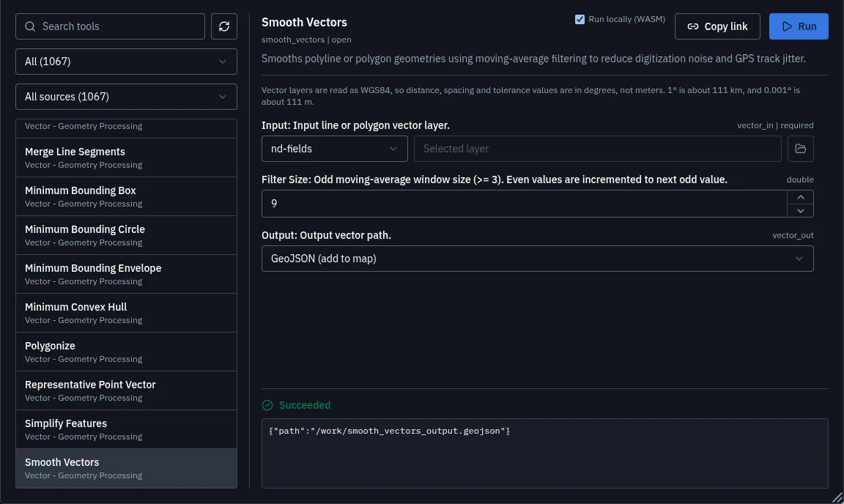
Task: Decrement the Filter Size value
Action: 800,210
